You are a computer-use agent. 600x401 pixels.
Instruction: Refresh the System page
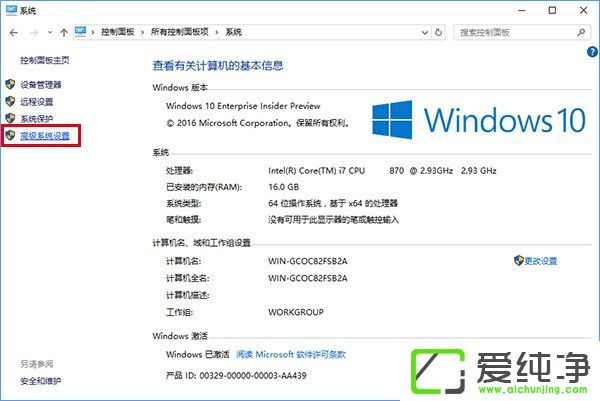[439, 33]
